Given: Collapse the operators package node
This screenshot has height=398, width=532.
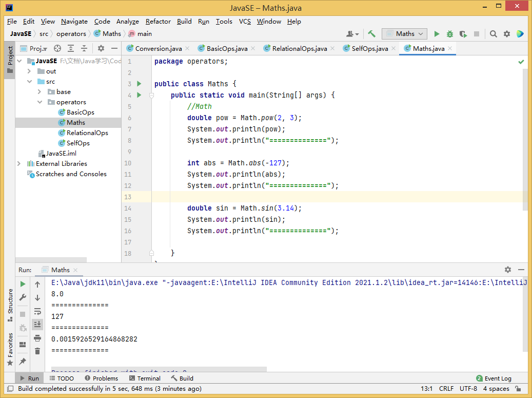Looking at the screenshot, I should [40, 102].
